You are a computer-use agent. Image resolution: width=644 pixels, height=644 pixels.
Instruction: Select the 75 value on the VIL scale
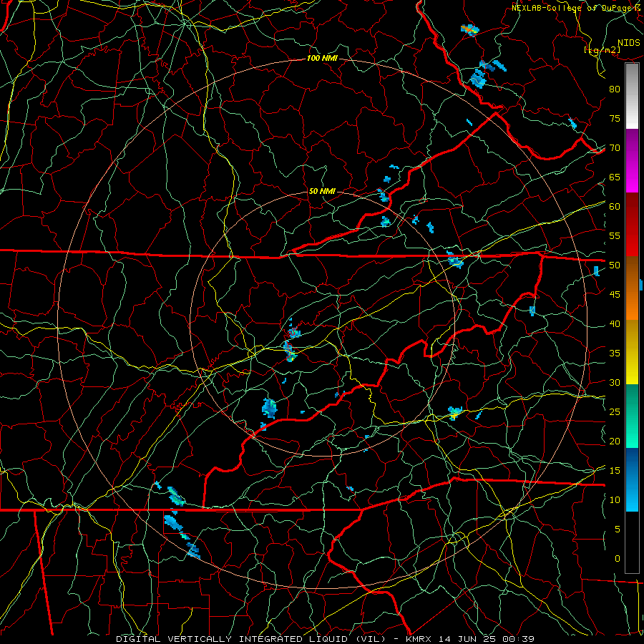point(615,118)
